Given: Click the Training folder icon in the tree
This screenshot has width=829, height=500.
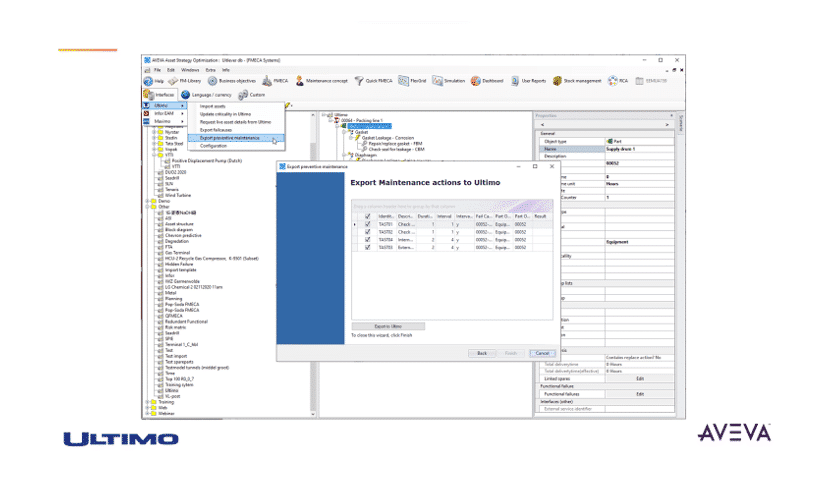Looking at the screenshot, I should [x=154, y=402].
